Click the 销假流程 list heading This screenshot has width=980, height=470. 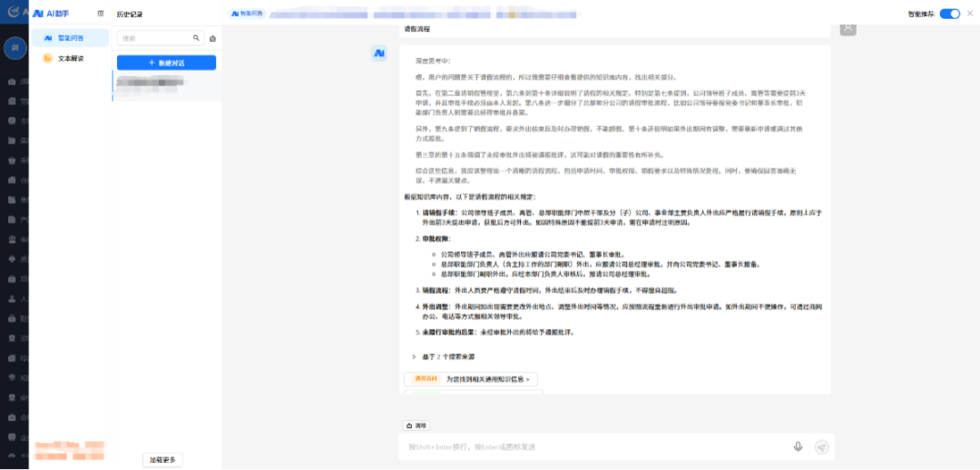pos(436,290)
